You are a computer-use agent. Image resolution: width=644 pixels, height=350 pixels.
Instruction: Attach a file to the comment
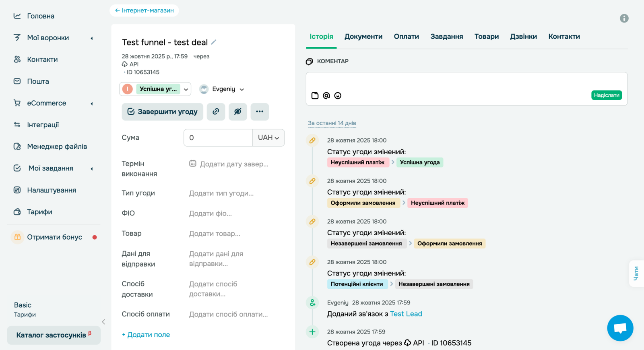[x=315, y=95]
